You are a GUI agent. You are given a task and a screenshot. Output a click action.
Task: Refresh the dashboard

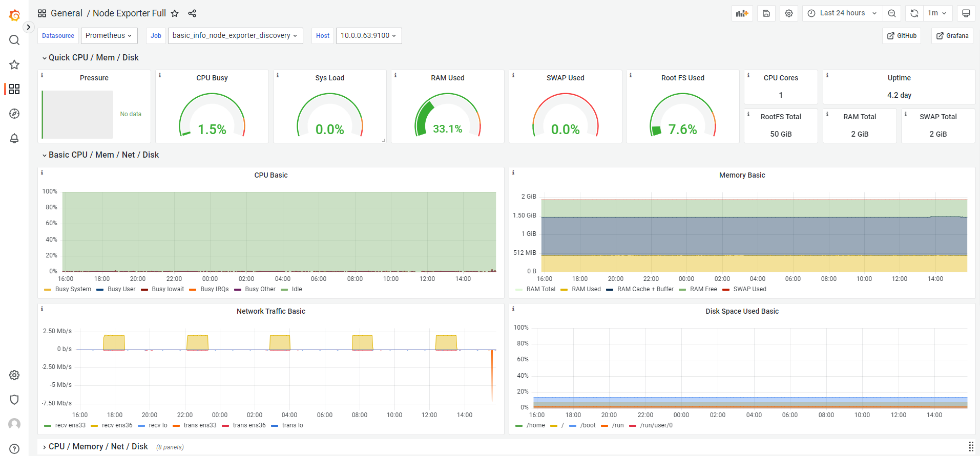point(914,13)
